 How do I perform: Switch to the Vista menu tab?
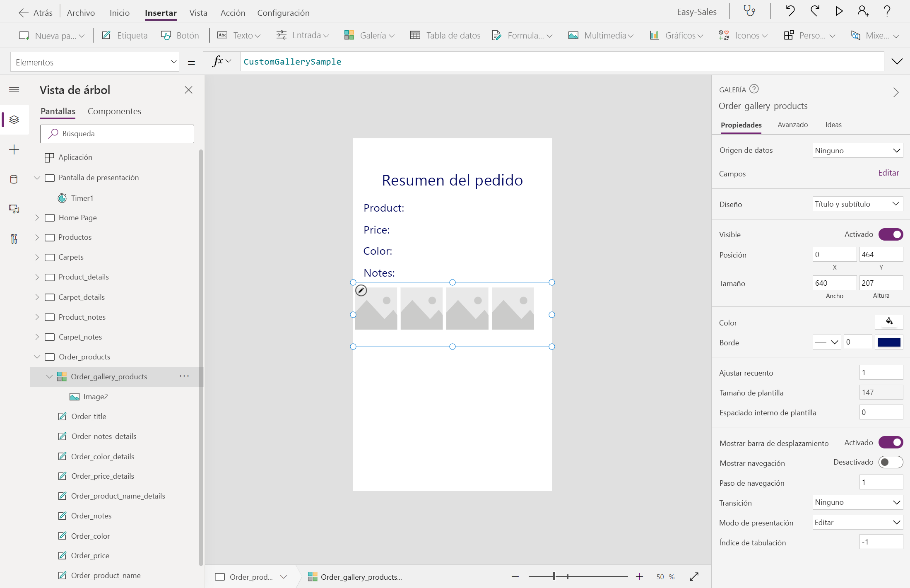coord(198,13)
